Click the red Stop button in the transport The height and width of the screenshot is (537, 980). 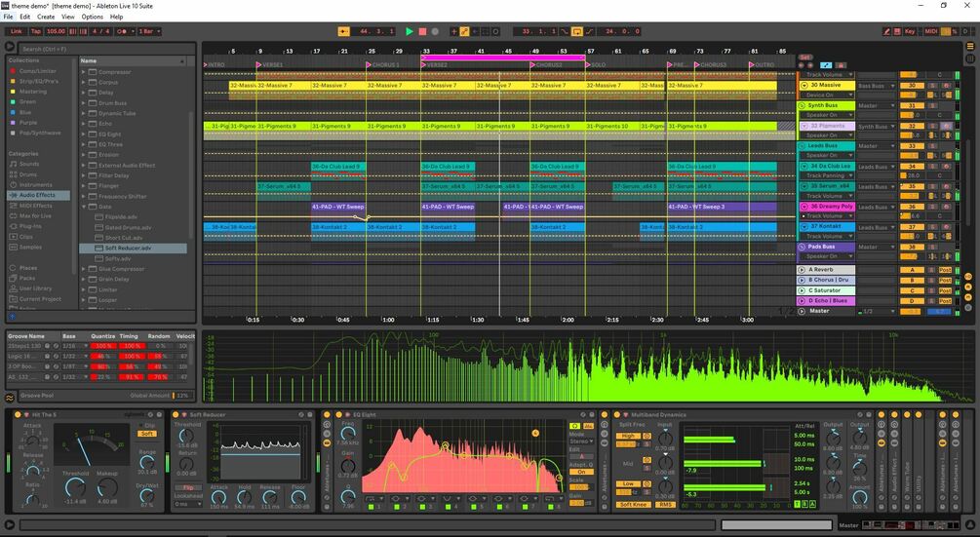[x=422, y=31]
